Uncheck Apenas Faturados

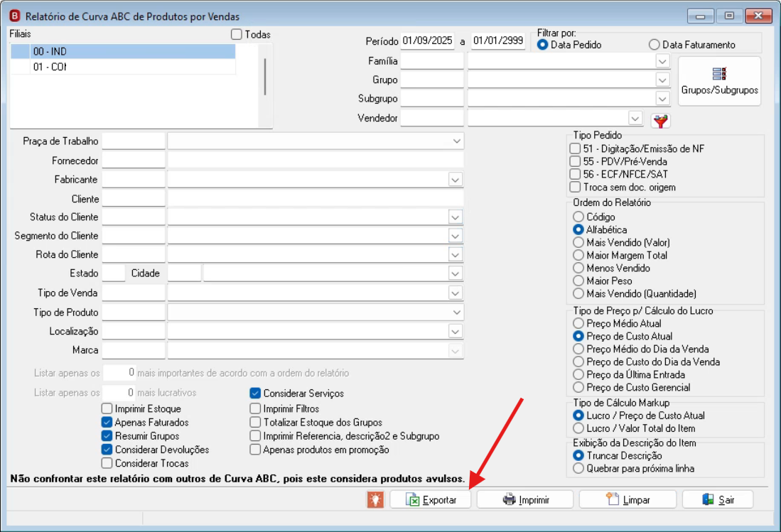(107, 422)
